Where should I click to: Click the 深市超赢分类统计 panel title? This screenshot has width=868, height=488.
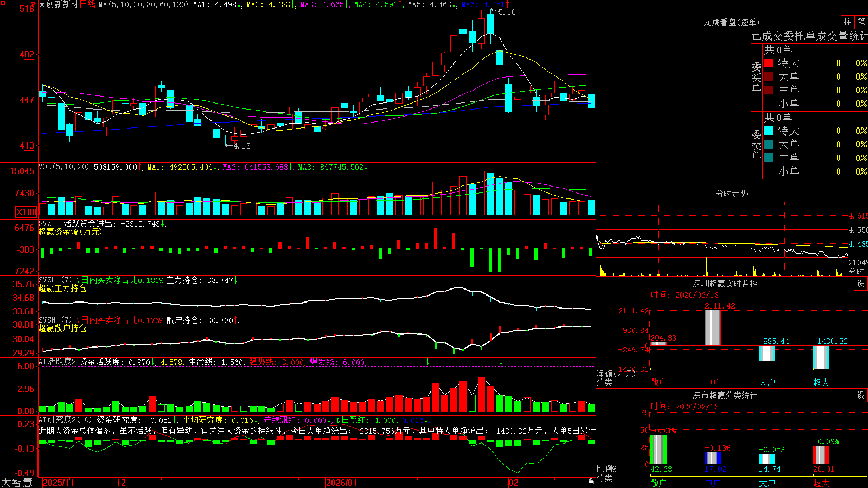(725, 395)
